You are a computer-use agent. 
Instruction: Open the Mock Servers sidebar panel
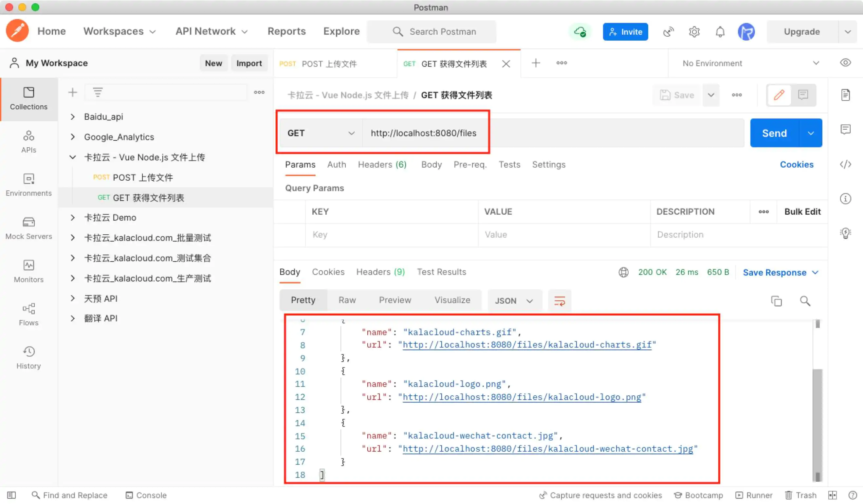point(28,228)
